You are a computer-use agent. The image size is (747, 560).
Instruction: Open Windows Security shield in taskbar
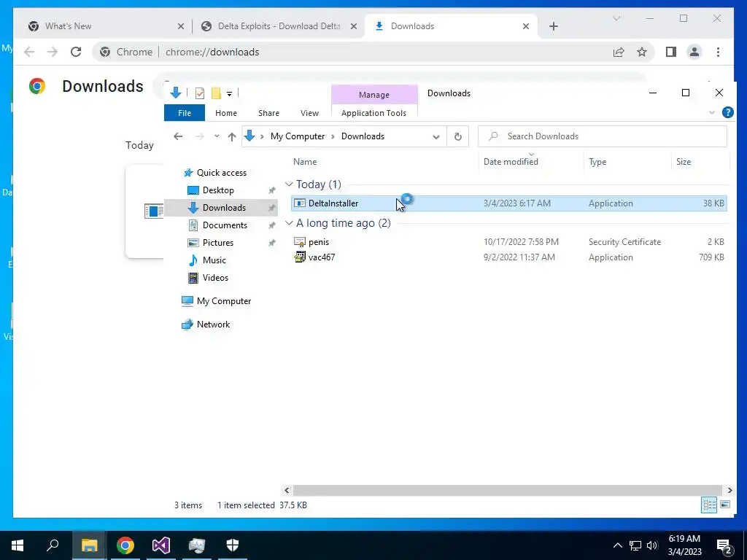pyautogui.click(x=233, y=545)
